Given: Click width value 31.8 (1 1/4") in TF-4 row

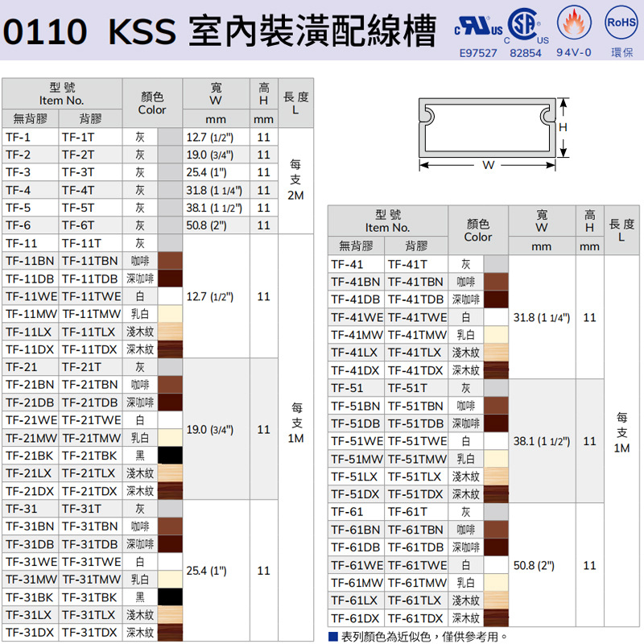Looking at the screenshot, I should [214, 191].
